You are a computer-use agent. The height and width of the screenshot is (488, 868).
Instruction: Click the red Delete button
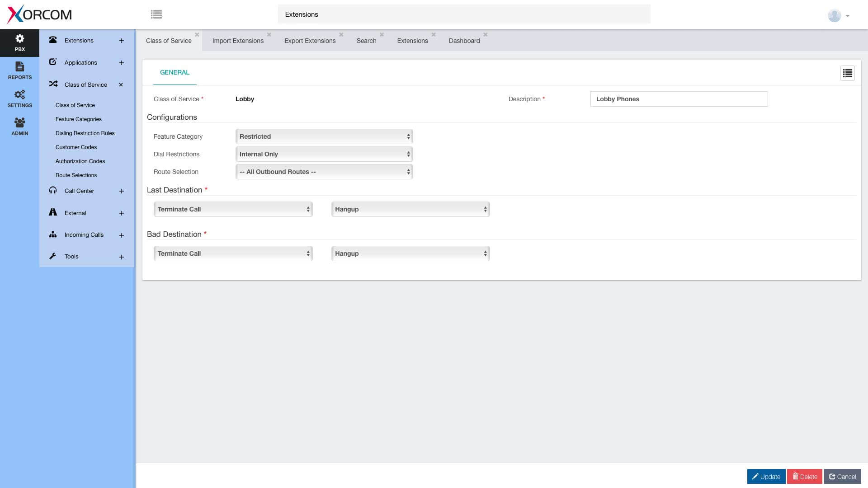[805, 477]
